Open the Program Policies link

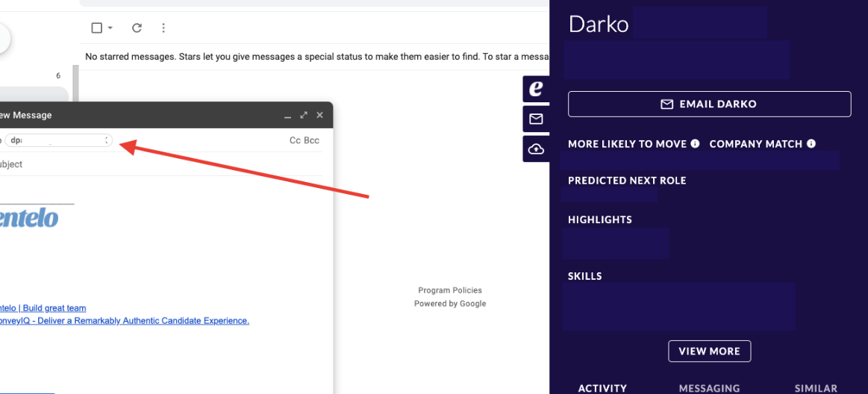click(450, 290)
